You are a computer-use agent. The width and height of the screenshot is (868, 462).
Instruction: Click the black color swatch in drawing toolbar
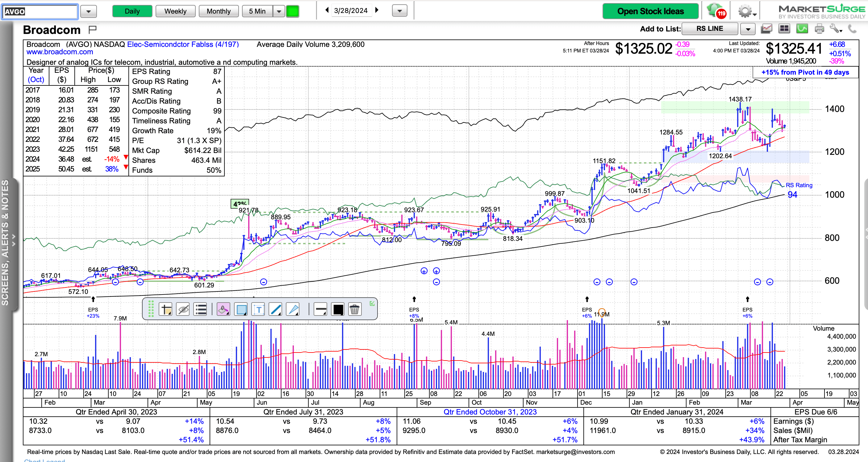(338, 309)
